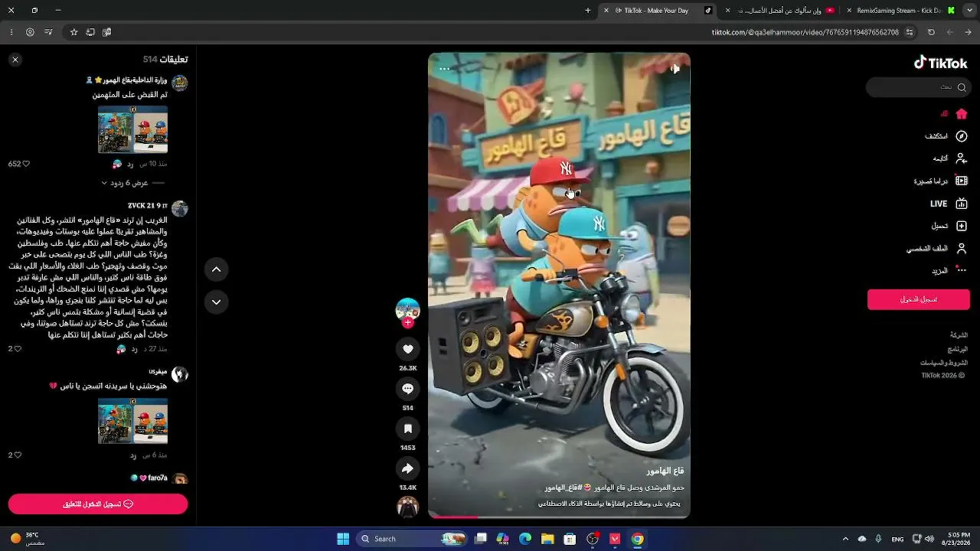Open the Chrome profile icon

[30, 32]
